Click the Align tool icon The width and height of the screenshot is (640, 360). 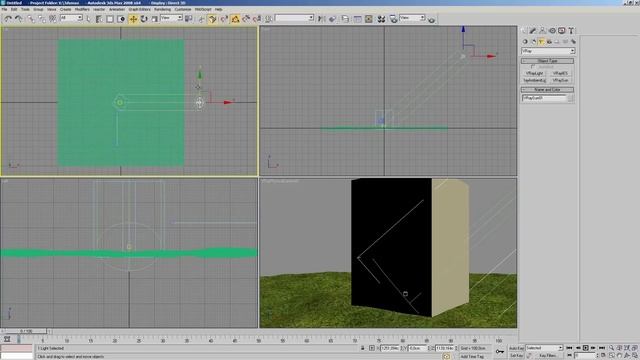(x=333, y=19)
